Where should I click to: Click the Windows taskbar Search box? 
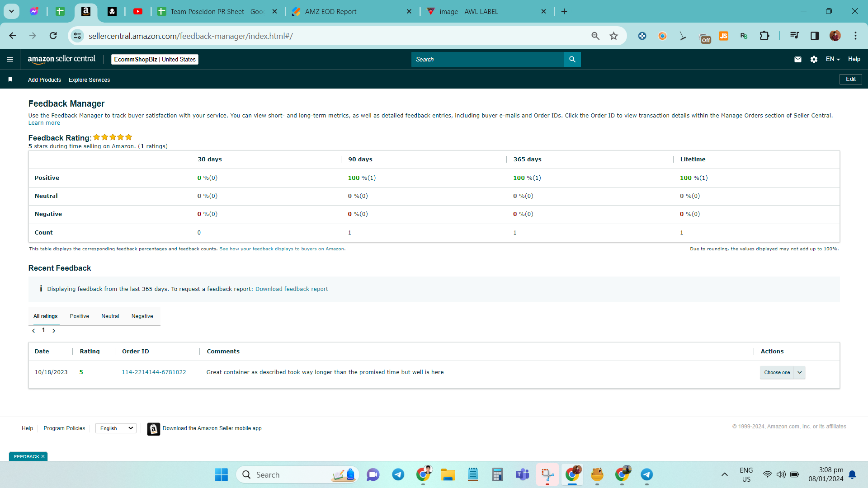[x=297, y=474]
